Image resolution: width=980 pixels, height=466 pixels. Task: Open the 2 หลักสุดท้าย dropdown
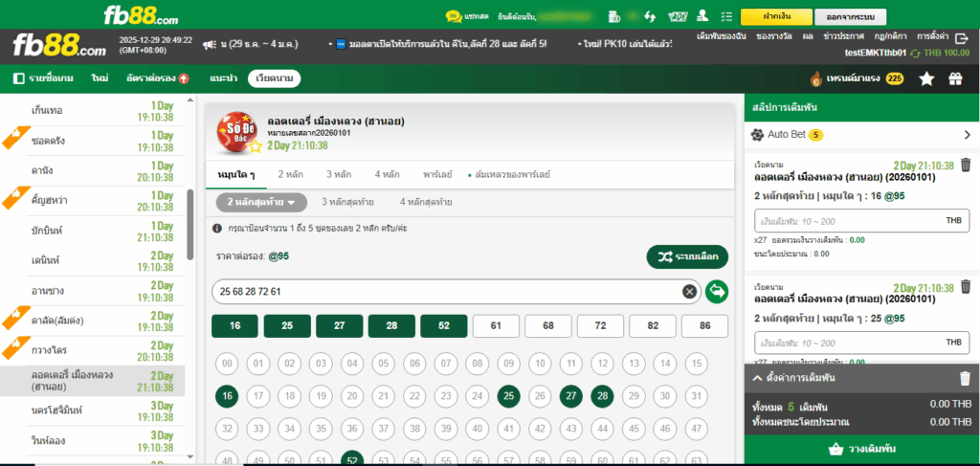point(261,203)
